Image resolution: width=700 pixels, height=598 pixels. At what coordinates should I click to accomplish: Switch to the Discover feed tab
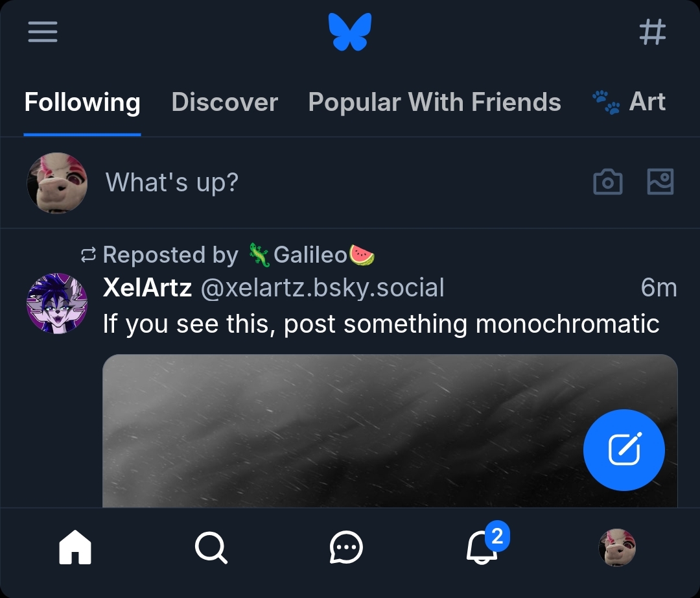pyautogui.click(x=224, y=102)
